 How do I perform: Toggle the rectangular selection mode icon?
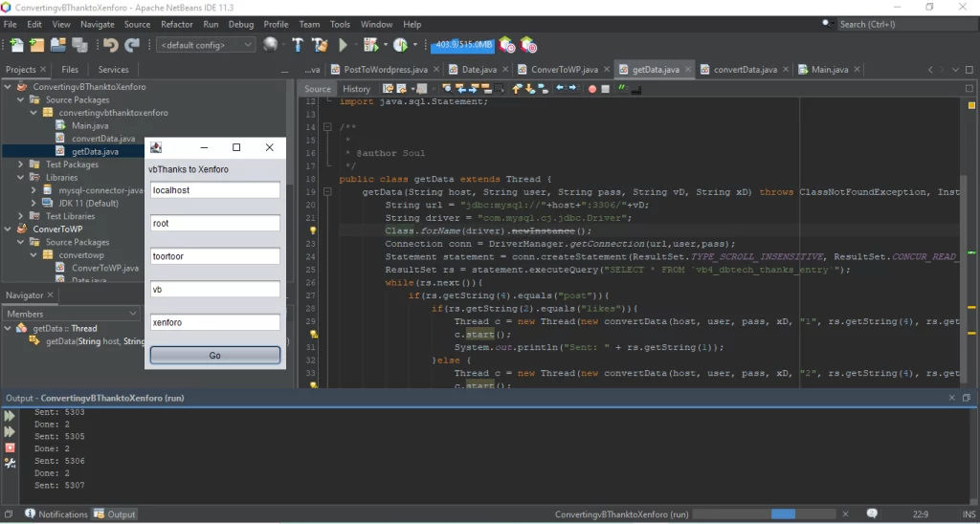[499, 89]
